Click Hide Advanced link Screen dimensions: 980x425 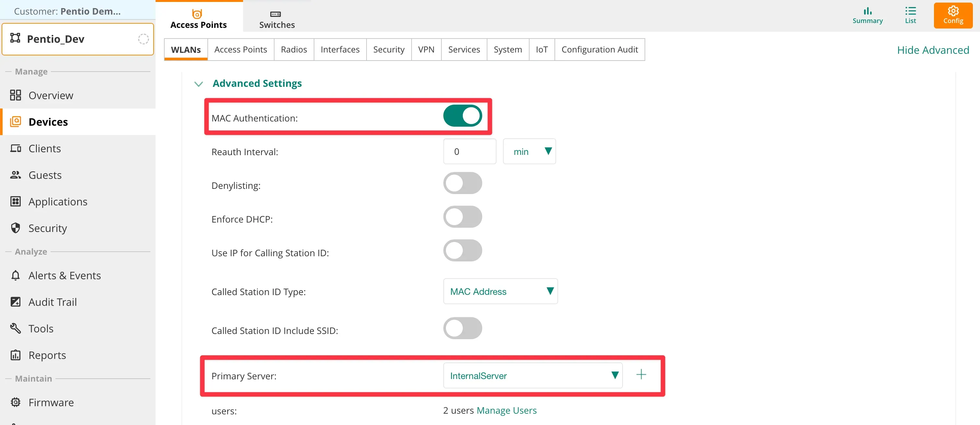coord(932,50)
